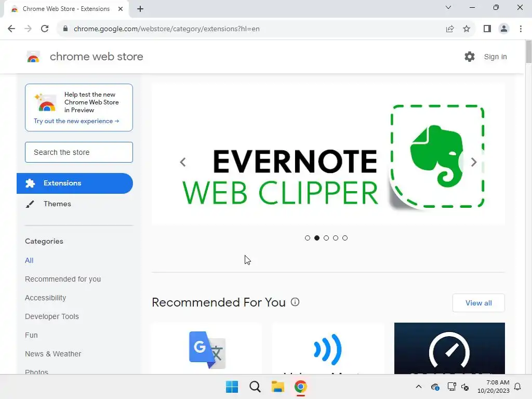Select the Accessibility category
Screen dimensions: 532x399
[46, 298]
